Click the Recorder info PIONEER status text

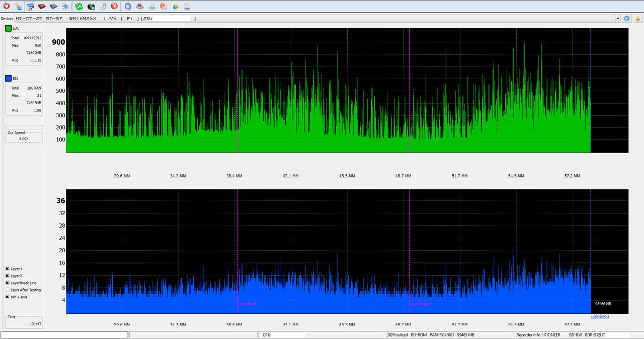(x=538, y=335)
